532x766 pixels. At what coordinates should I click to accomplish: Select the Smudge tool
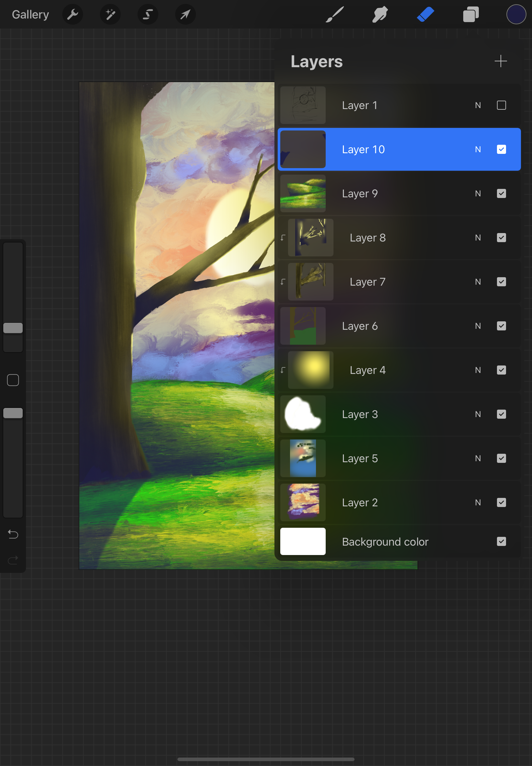pos(380,14)
